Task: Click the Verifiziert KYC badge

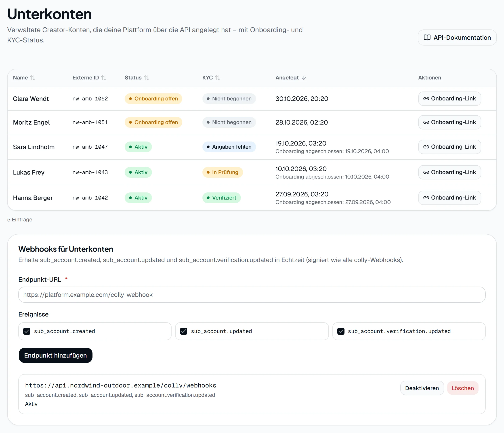Action: (x=222, y=198)
